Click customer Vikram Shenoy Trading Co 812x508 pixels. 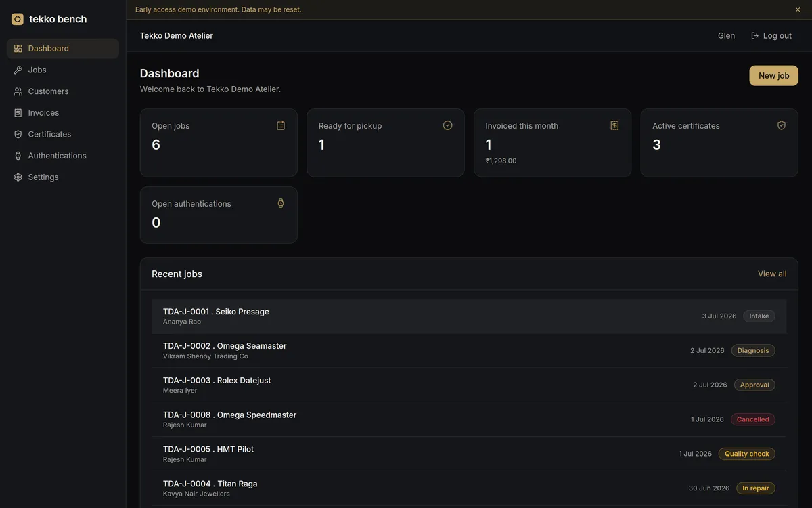tap(206, 356)
